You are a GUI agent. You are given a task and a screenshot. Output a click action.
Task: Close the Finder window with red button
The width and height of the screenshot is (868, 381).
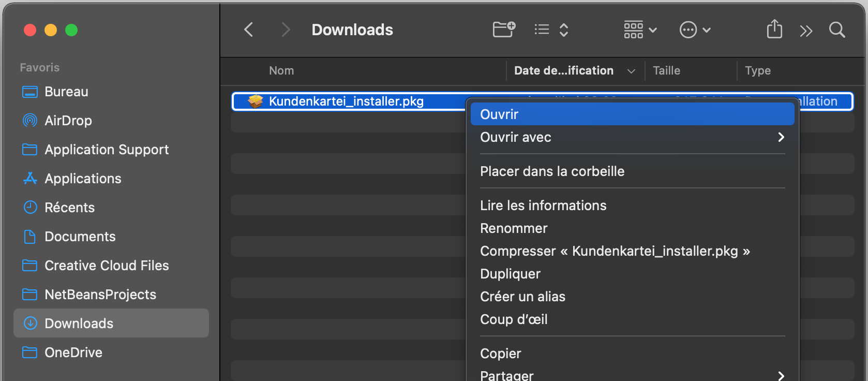[x=30, y=30]
